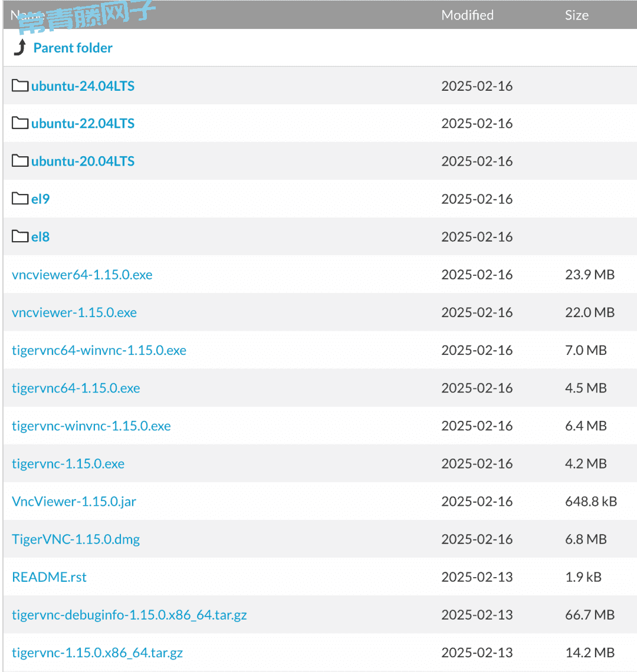
Task: Click the 7.0 MB size value
Action: [586, 350]
